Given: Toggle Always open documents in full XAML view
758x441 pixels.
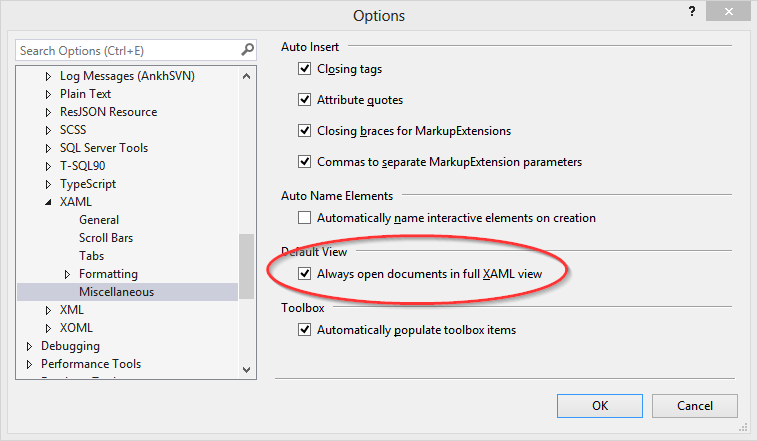Looking at the screenshot, I should coord(305,274).
